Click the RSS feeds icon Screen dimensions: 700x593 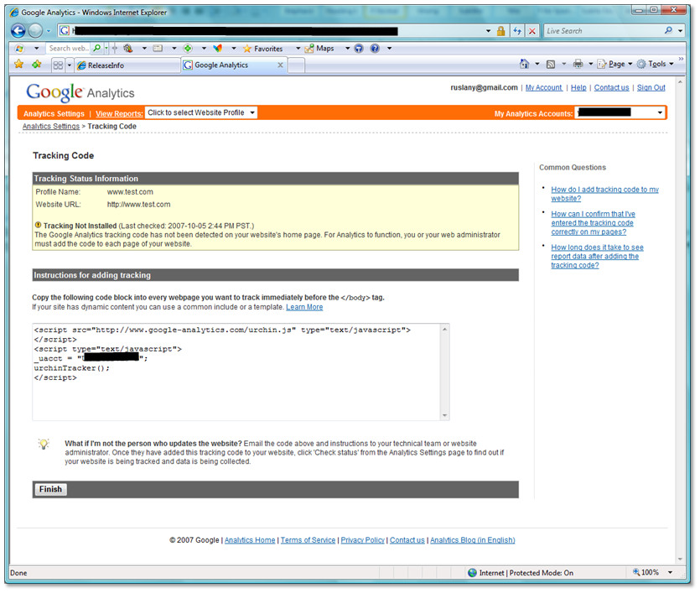(x=551, y=64)
